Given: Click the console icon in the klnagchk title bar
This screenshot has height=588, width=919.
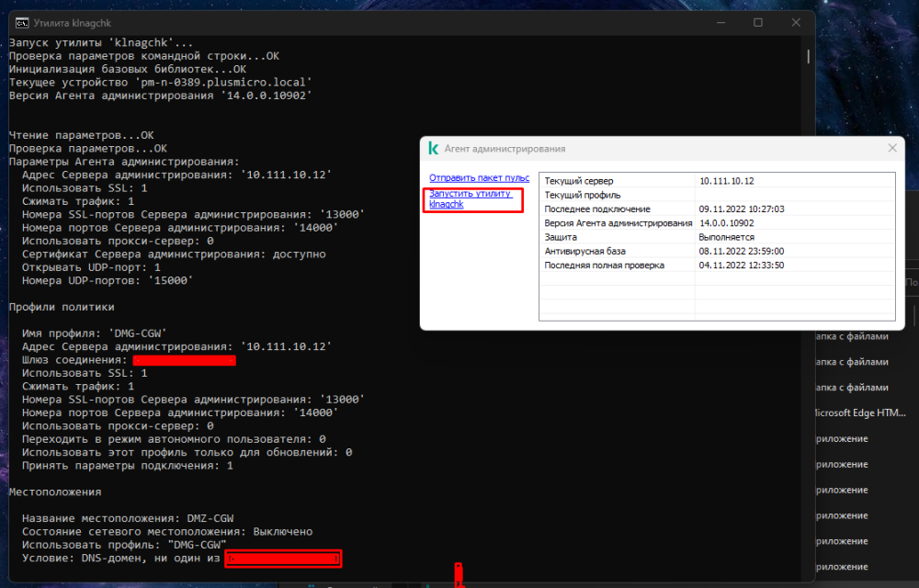Looking at the screenshot, I should click(22, 23).
